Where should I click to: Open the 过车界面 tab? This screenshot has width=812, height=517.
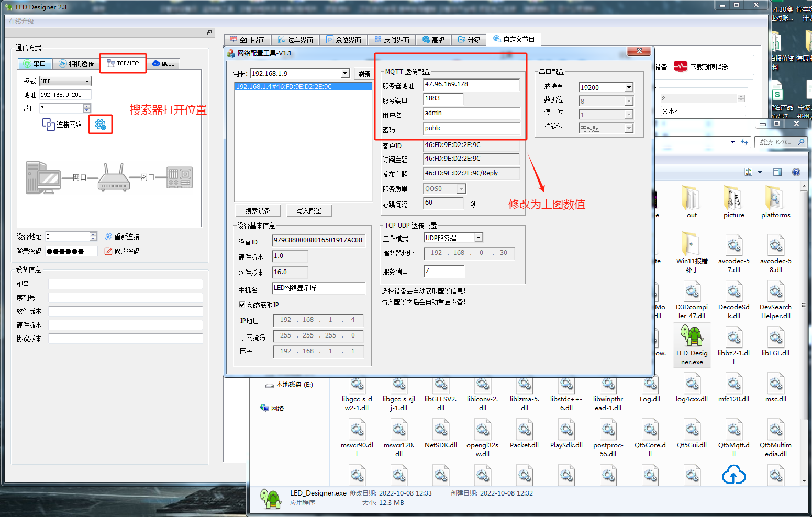pos(295,40)
